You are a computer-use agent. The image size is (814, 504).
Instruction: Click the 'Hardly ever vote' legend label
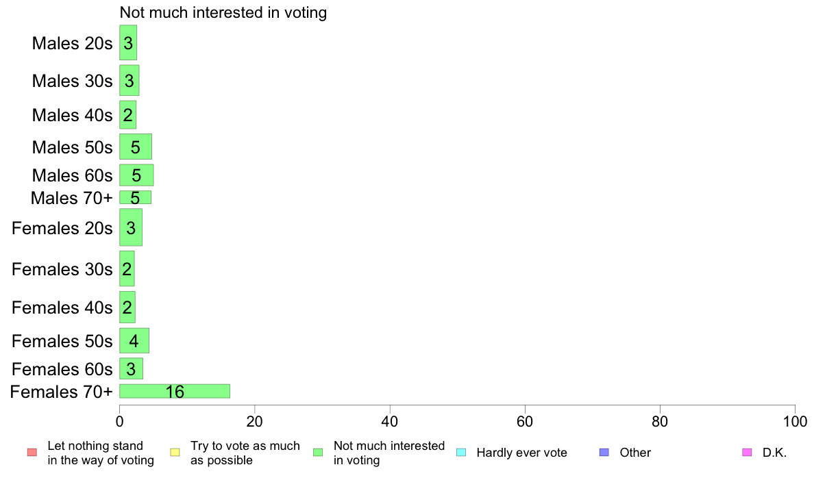[521, 453]
